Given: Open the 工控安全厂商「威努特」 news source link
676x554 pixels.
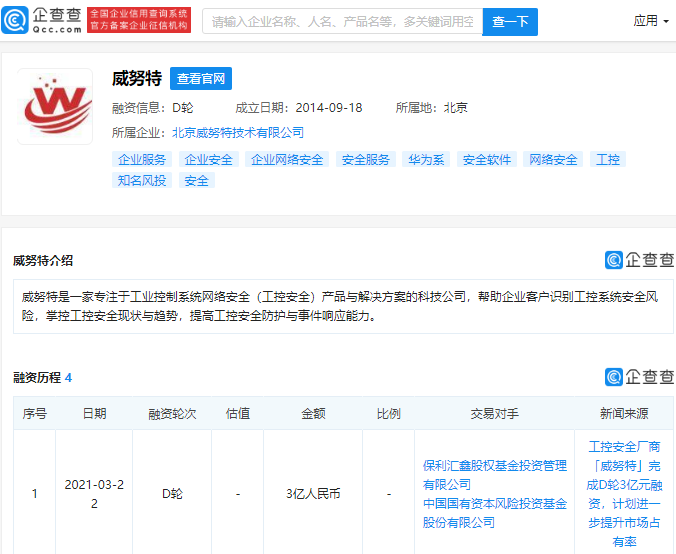Looking at the screenshot, I should tap(624, 494).
